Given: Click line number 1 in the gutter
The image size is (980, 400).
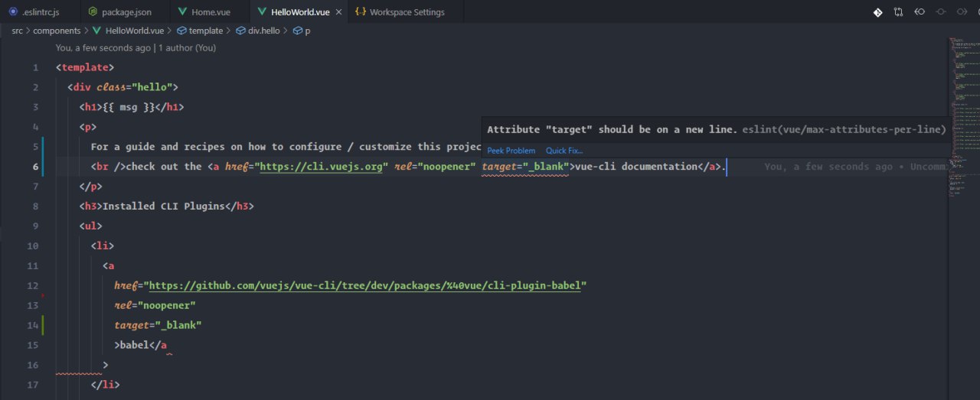Looking at the screenshot, I should 36,68.
